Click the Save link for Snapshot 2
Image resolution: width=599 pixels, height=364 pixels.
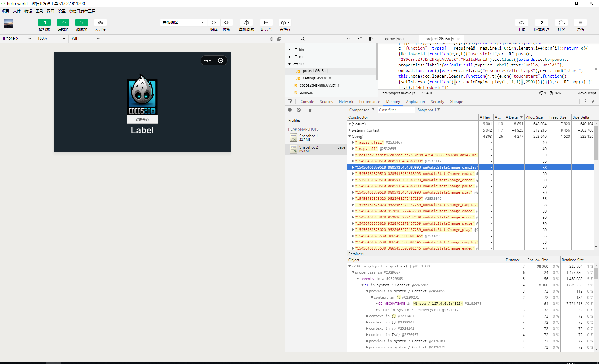341,147
